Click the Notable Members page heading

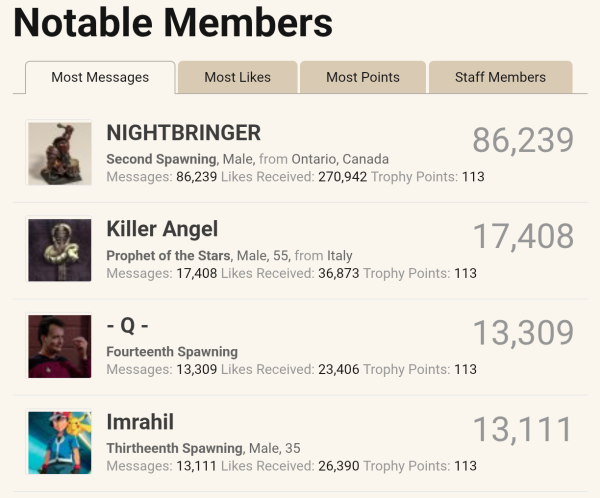tap(173, 23)
